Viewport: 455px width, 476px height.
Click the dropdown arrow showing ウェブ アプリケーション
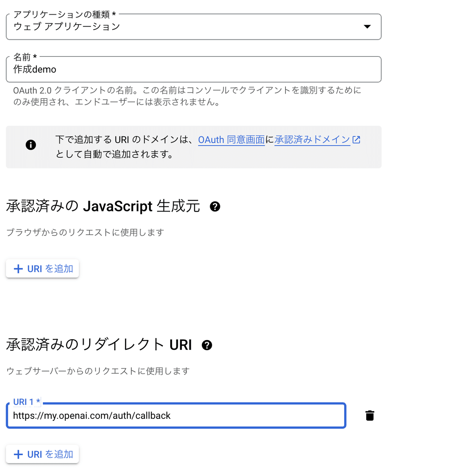(367, 27)
